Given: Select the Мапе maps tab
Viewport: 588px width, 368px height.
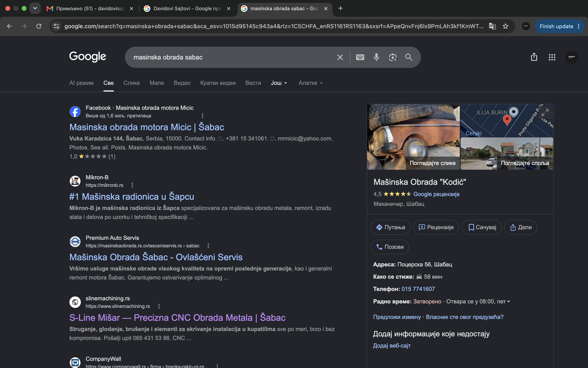Looking at the screenshot, I should click(x=157, y=83).
